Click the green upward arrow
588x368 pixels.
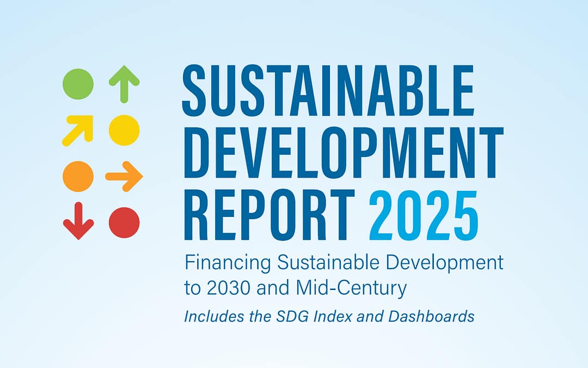(x=124, y=84)
